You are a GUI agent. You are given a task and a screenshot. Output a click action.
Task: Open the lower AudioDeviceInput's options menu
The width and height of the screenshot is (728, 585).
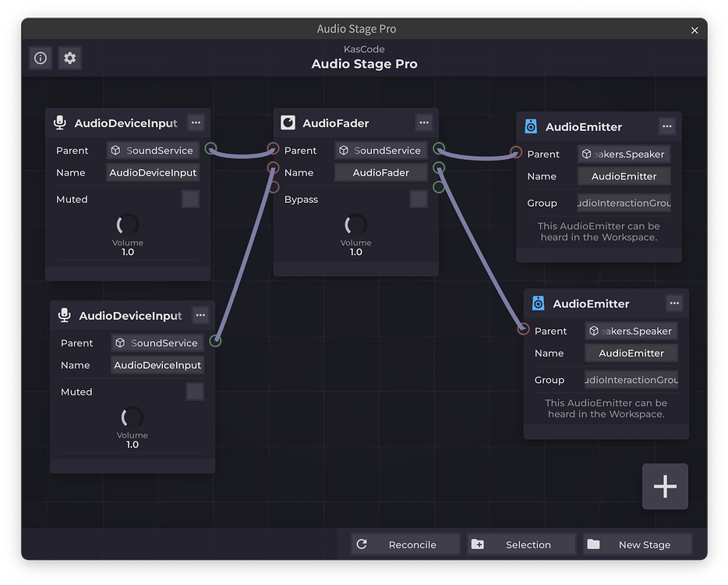(200, 315)
